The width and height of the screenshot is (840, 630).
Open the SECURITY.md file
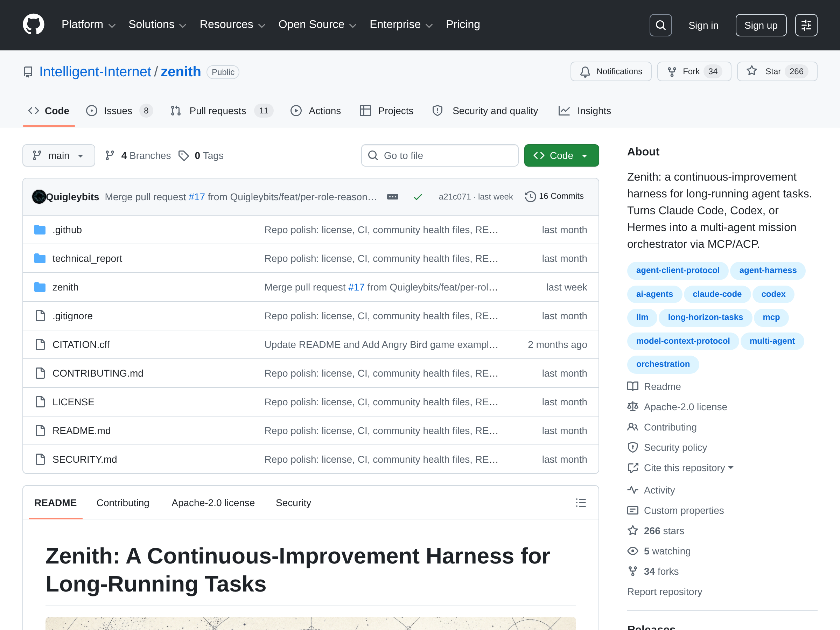(x=84, y=460)
